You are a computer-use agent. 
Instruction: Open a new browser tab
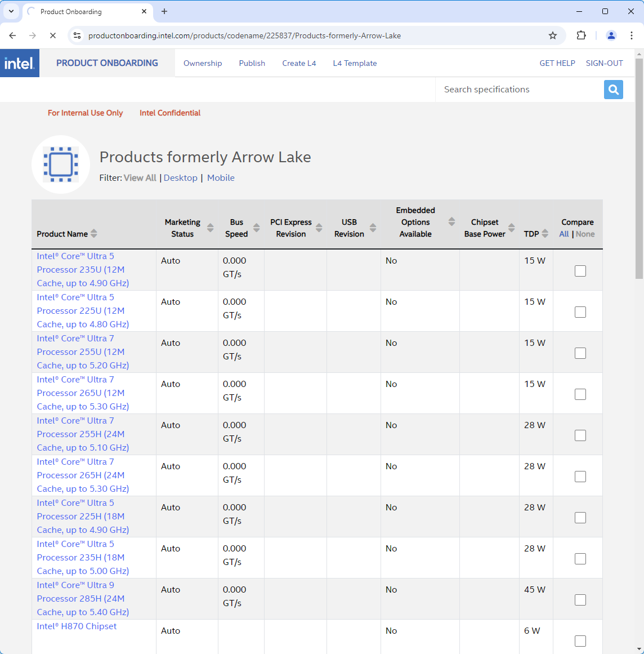(164, 11)
